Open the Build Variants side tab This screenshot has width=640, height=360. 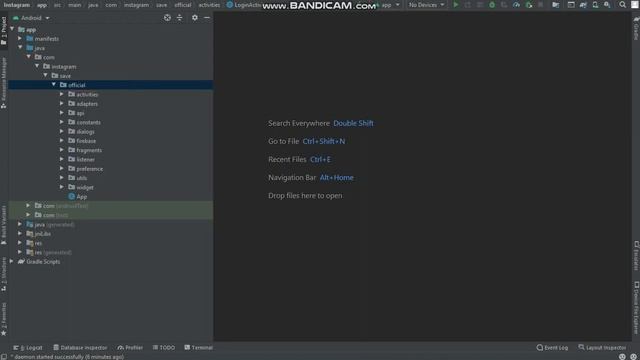[x=4, y=224]
